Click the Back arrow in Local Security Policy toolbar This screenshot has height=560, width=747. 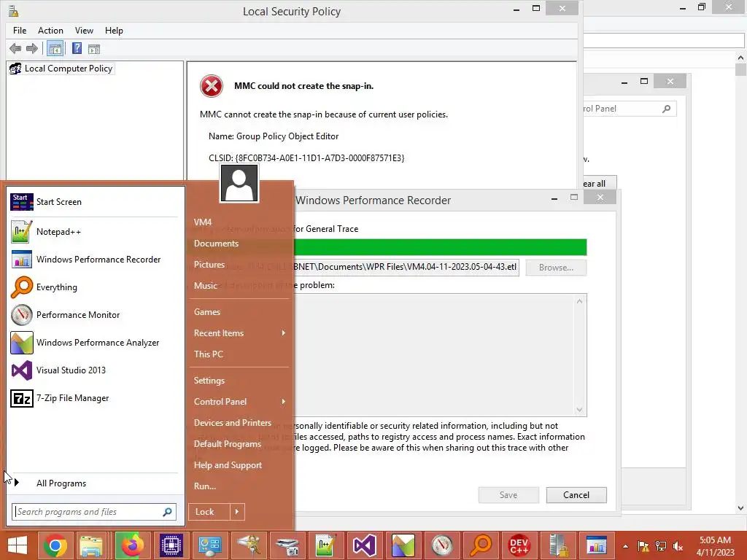[15, 49]
